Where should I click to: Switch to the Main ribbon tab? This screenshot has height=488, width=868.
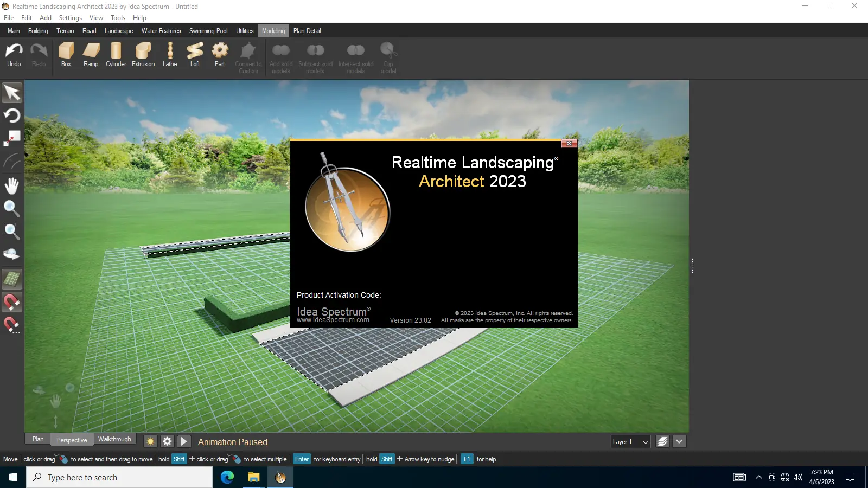14,31
